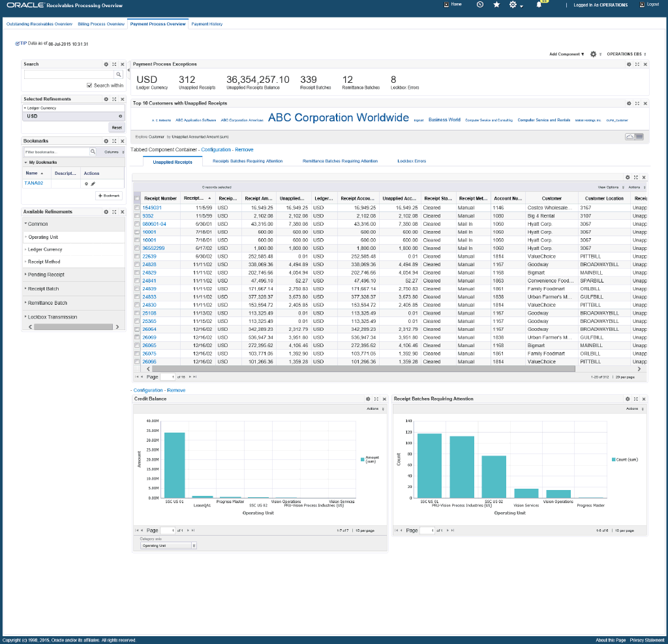Open Remittance Batches Requiring Attention tab
668x644 pixels.
coord(340,161)
